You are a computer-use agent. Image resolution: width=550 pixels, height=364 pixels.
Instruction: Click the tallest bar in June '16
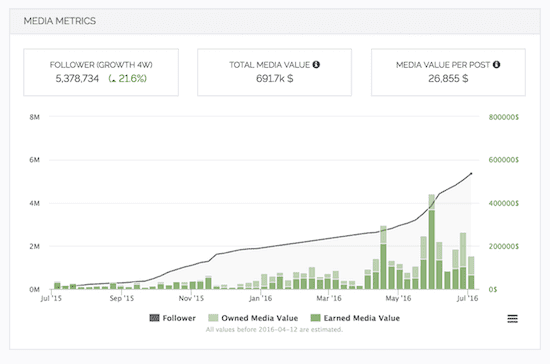[431, 242]
